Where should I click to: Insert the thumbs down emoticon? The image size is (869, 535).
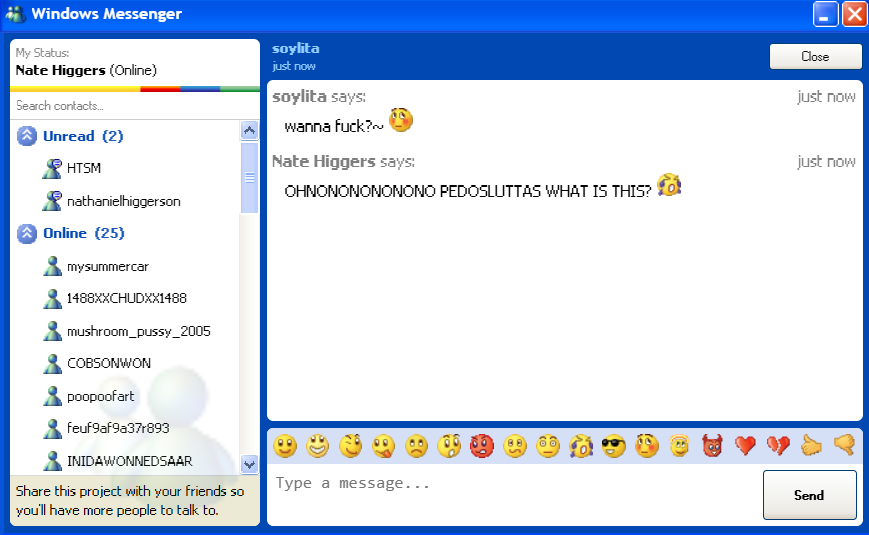tap(844, 446)
